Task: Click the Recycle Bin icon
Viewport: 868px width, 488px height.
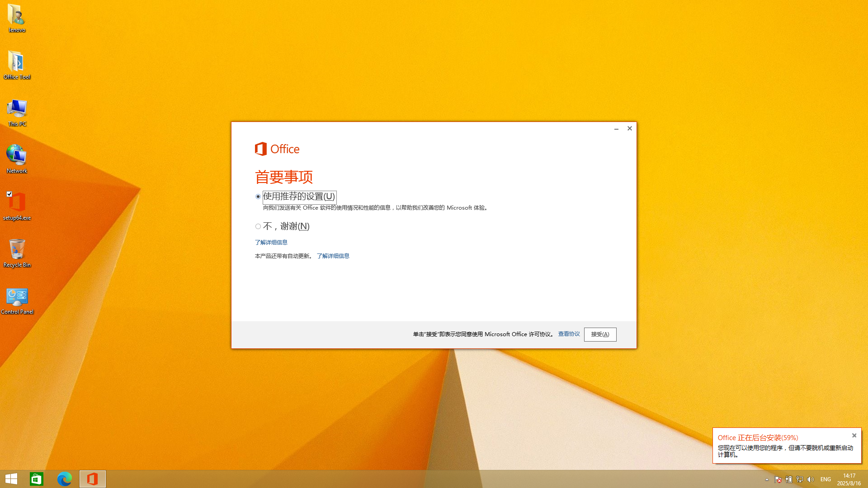Action: pos(17,250)
